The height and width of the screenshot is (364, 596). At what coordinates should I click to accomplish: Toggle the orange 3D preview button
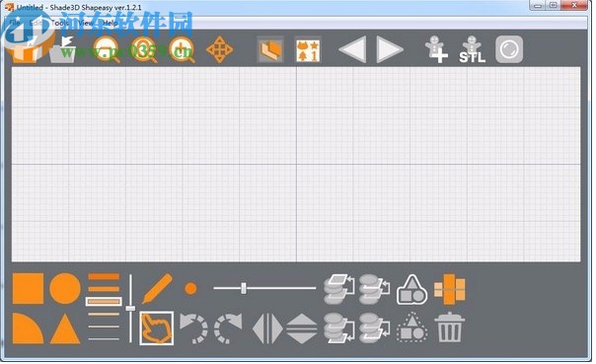point(270,49)
